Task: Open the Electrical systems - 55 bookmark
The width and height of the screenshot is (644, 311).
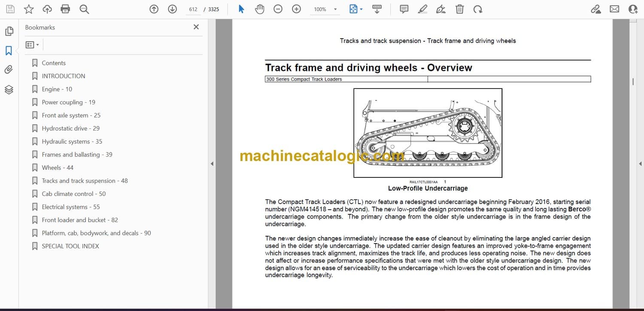Action: click(71, 207)
